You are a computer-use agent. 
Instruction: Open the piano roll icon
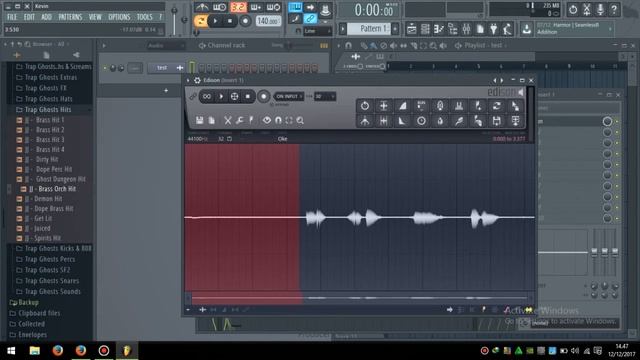coord(439,29)
